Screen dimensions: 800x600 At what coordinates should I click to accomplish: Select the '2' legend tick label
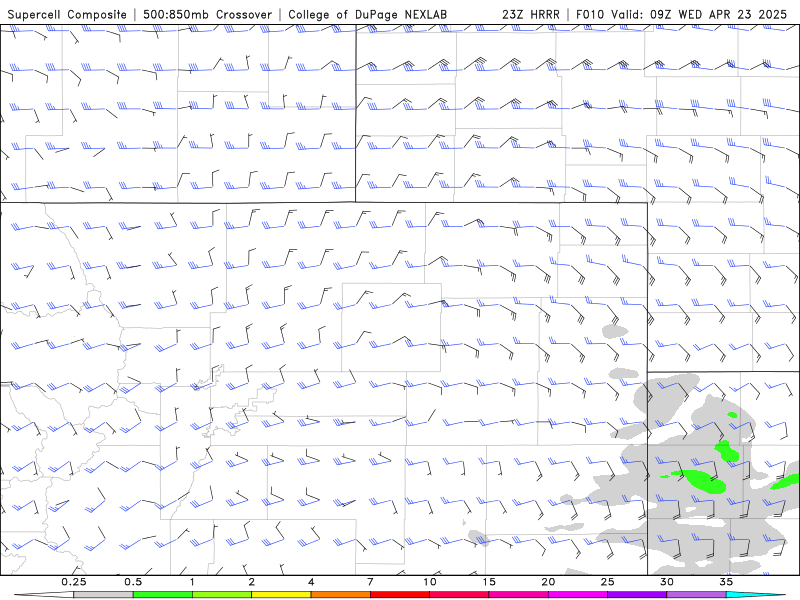tap(252, 582)
